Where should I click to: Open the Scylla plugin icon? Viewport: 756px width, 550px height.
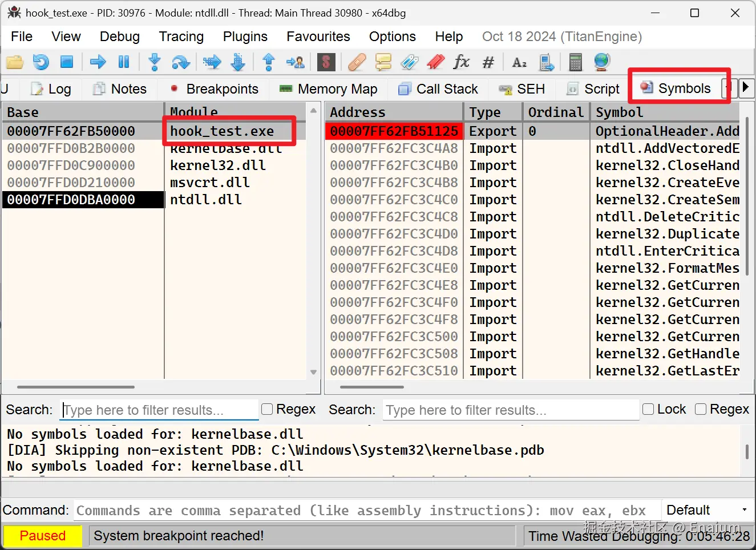(x=326, y=62)
